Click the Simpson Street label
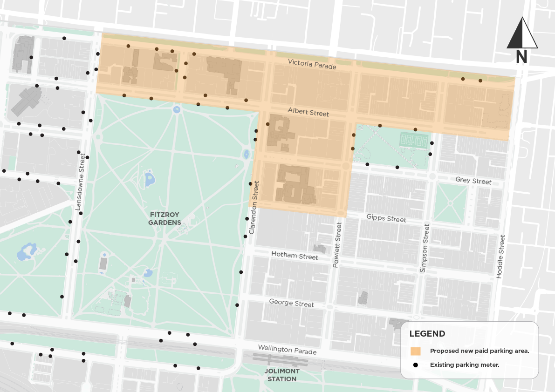The image size is (555, 392). pos(424,248)
